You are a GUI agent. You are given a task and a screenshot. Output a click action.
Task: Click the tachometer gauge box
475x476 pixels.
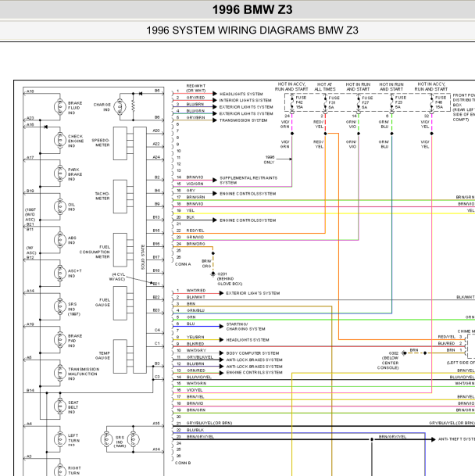[120, 196]
